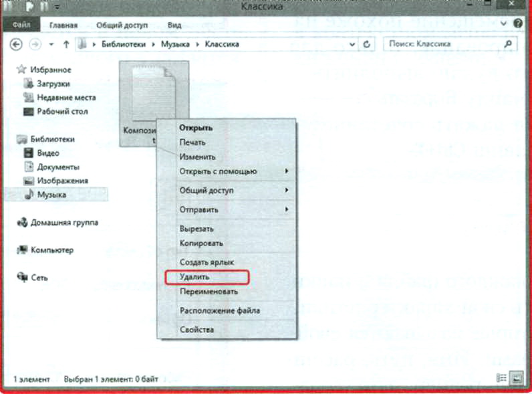This screenshot has height=394, width=532.
Task: Type in the Поиск: Классика search field
Action: coord(441,44)
